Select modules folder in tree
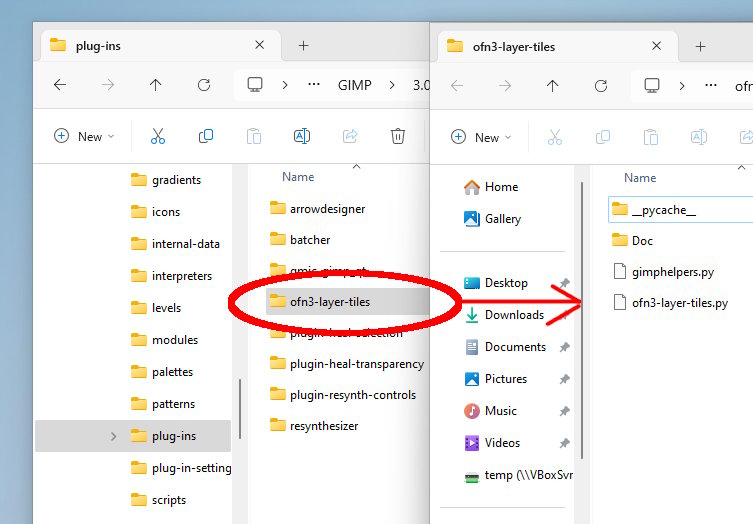This screenshot has height=524, width=753. click(165, 340)
